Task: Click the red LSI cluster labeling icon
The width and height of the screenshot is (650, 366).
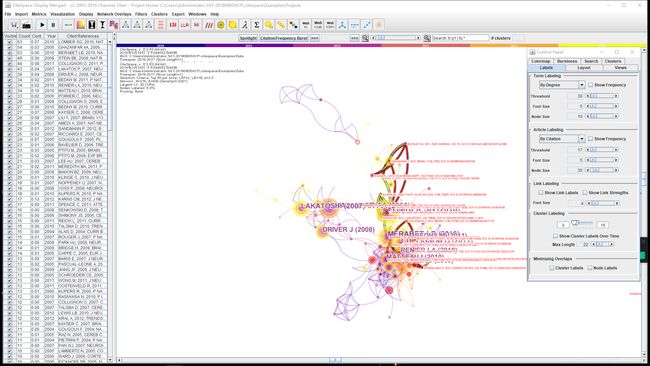Action: pyautogui.click(x=173, y=25)
